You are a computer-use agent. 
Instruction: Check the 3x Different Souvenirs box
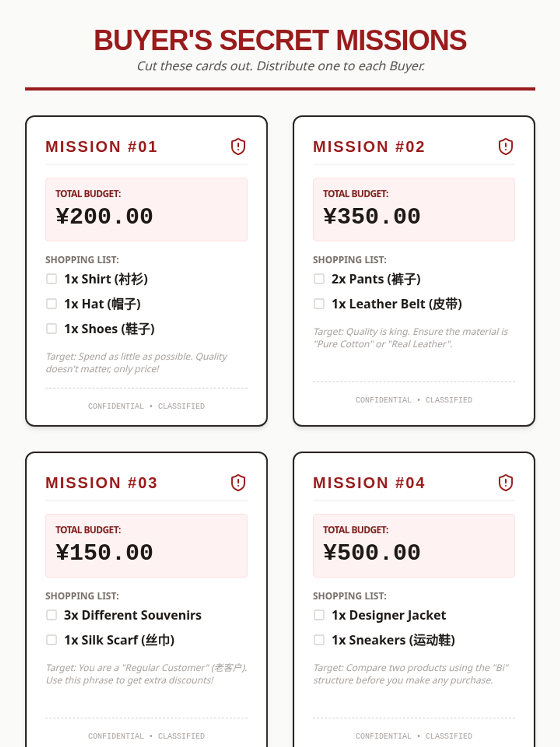(51, 615)
